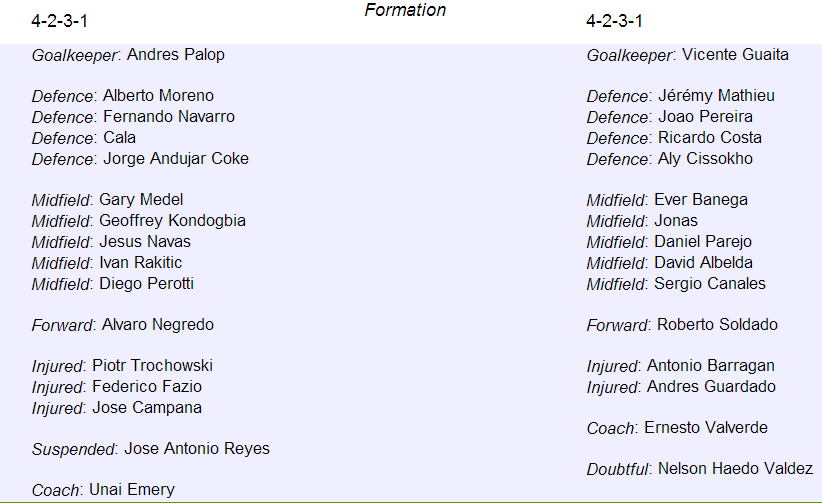Screen dimensions: 822x503
Task: Click Sergio Canales' name
Action: pyautogui.click(x=710, y=284)
